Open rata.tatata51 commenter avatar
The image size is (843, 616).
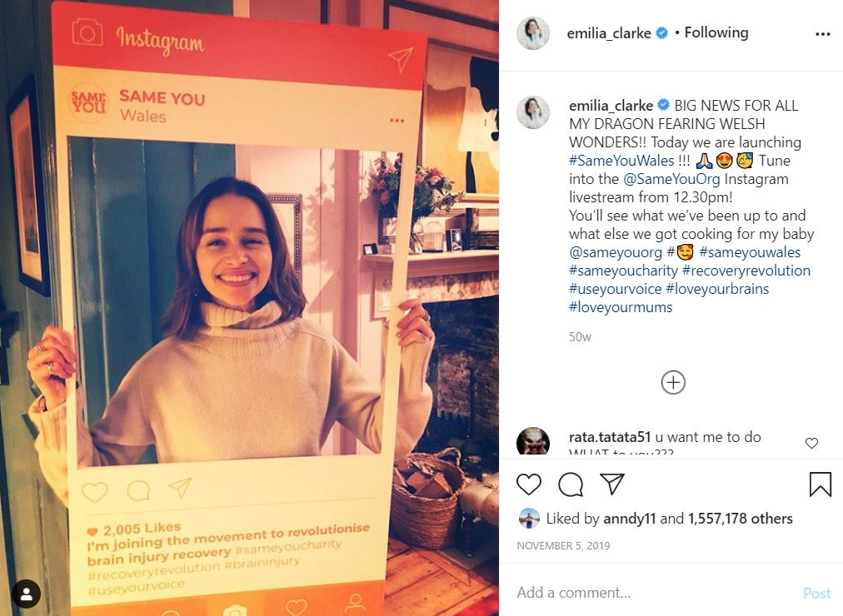533,441
